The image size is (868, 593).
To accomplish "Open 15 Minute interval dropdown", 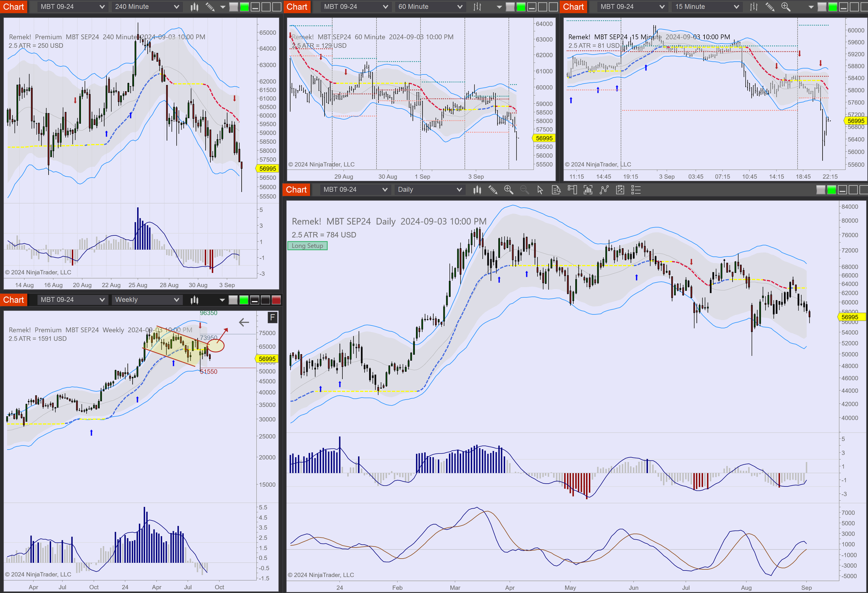I will 707,7.
